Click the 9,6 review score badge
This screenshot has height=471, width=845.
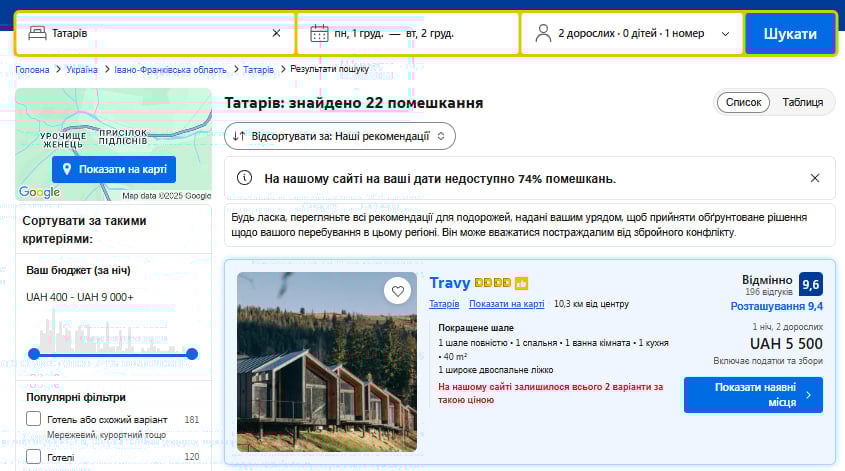pyautogui.click(x=811, y=285)
